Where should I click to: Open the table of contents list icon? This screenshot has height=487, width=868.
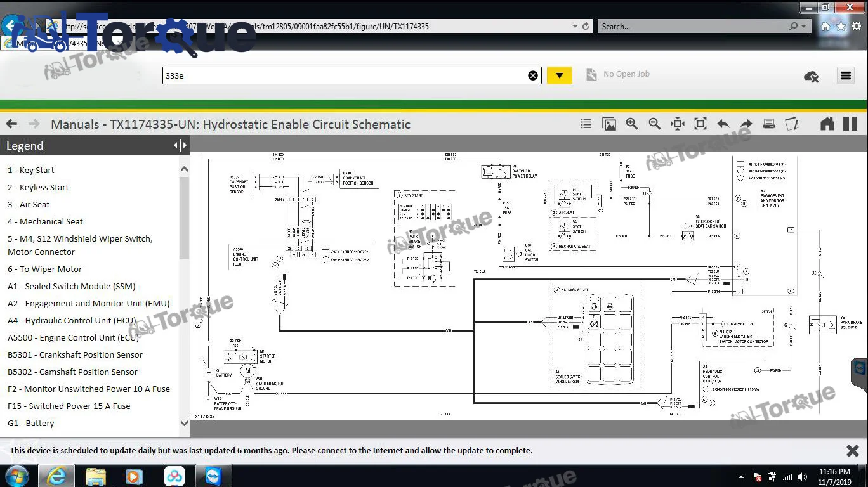point(586,124)
